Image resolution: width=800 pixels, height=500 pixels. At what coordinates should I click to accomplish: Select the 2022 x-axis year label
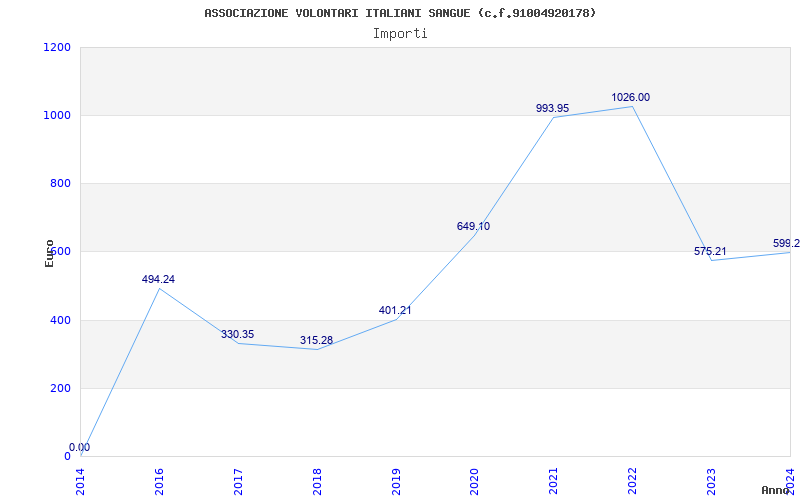[x=633, y=481]
